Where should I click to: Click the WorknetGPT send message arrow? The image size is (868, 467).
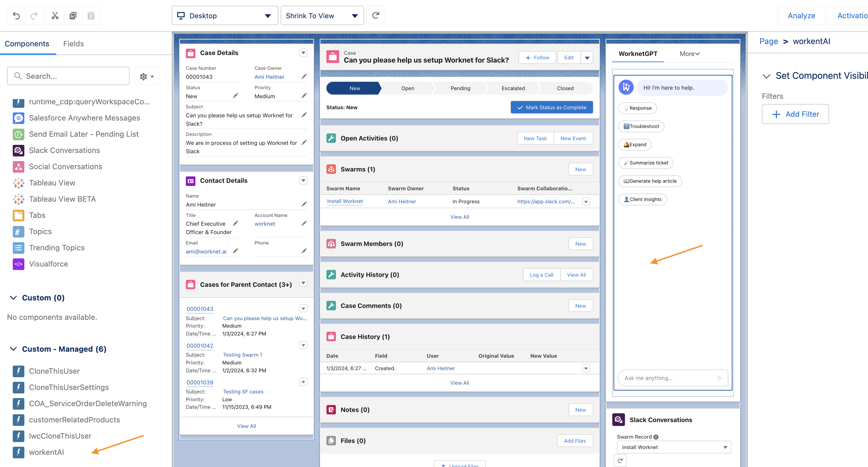(x=719, y=378)
